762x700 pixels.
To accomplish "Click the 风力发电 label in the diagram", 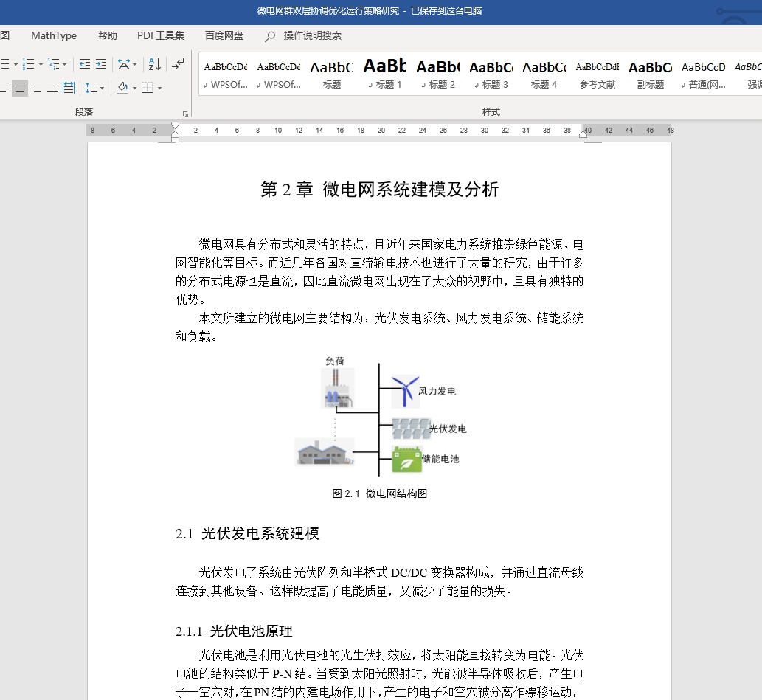I will pyautogui.click(x=437, y=392).
